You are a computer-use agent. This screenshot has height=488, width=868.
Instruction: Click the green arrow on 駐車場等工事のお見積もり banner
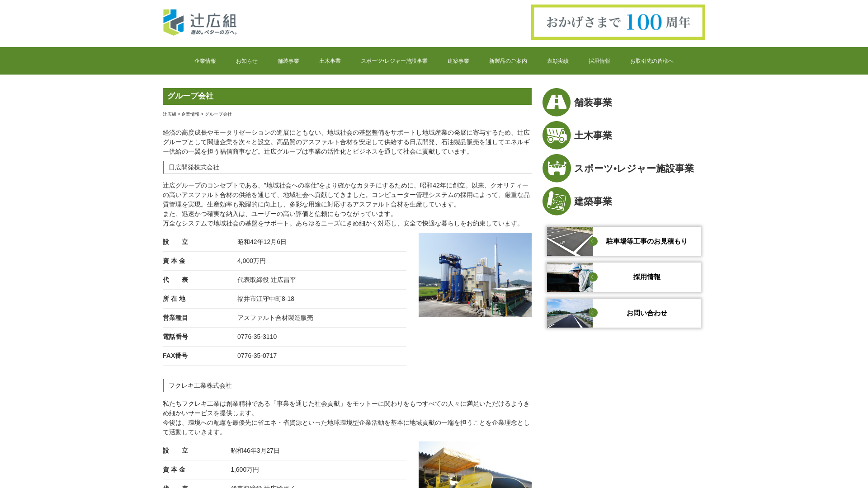(x=594, y=241)
